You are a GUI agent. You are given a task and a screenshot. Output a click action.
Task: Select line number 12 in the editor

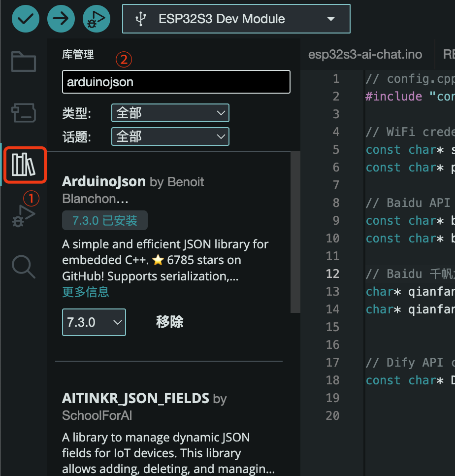(332, 273)
